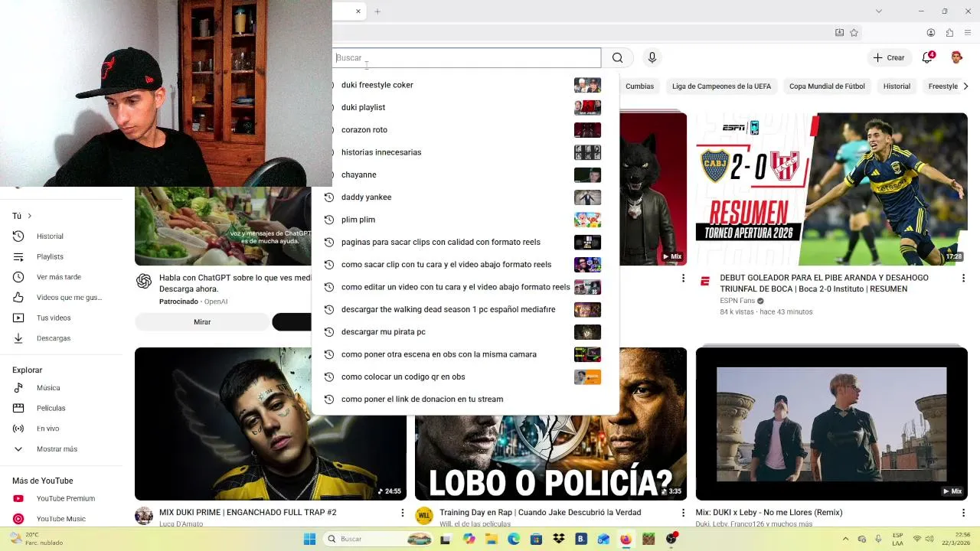This screenshot has width=980, height=551.
Task: Open Videos que me gustan
Action: pos(61,298)
